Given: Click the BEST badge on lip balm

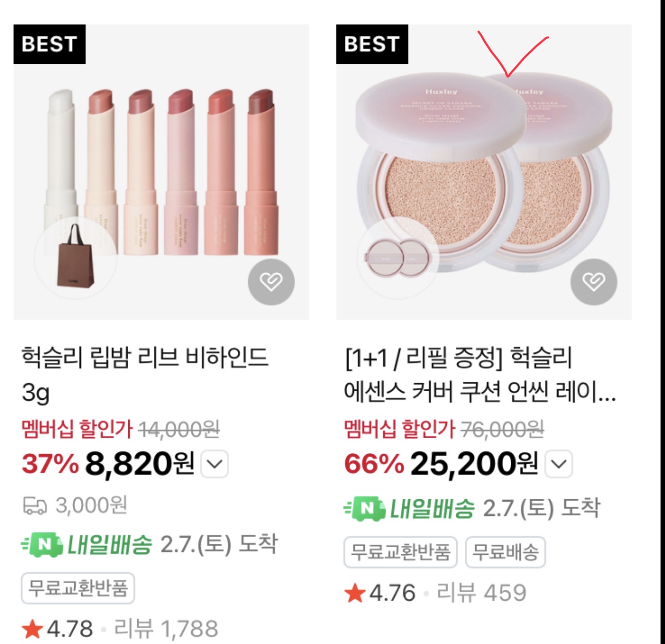Looking at the screenshot, I should point(50,44).
